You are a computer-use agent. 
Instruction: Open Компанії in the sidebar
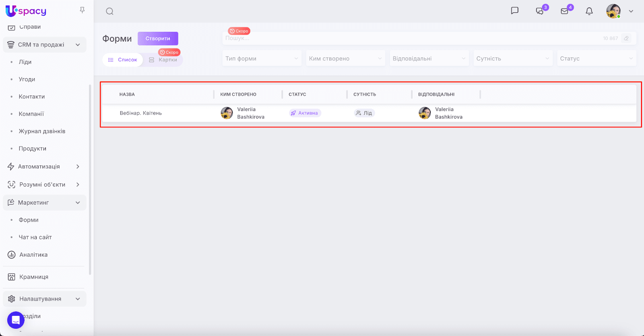[x=31, y=114]
